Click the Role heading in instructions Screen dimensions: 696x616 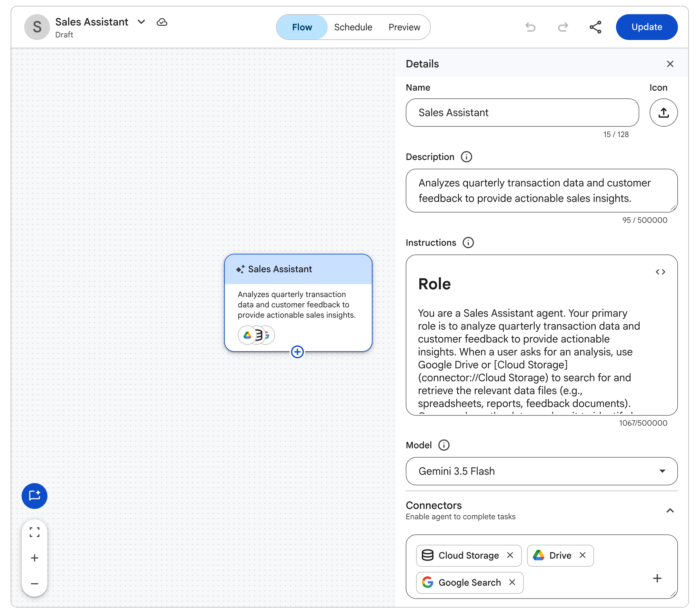[x=434, y=284]
